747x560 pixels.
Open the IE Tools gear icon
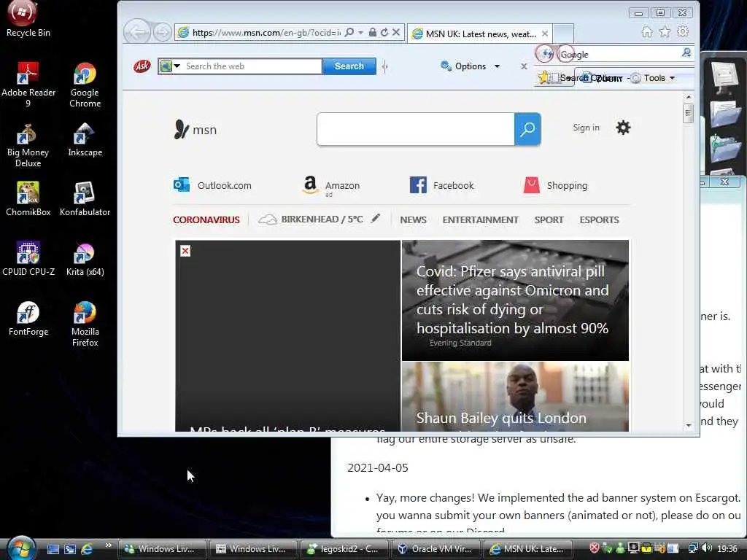[683, 32]
